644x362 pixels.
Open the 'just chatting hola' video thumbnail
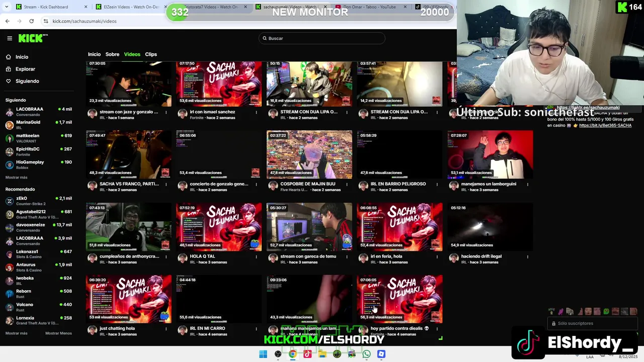[128, 299]
